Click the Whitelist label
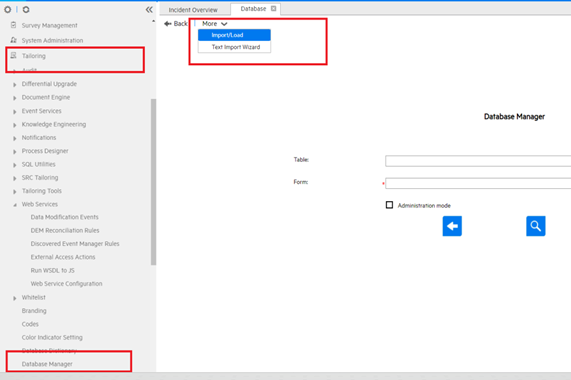Viewport: 571px width, 380px height. [x=34, y=297]
